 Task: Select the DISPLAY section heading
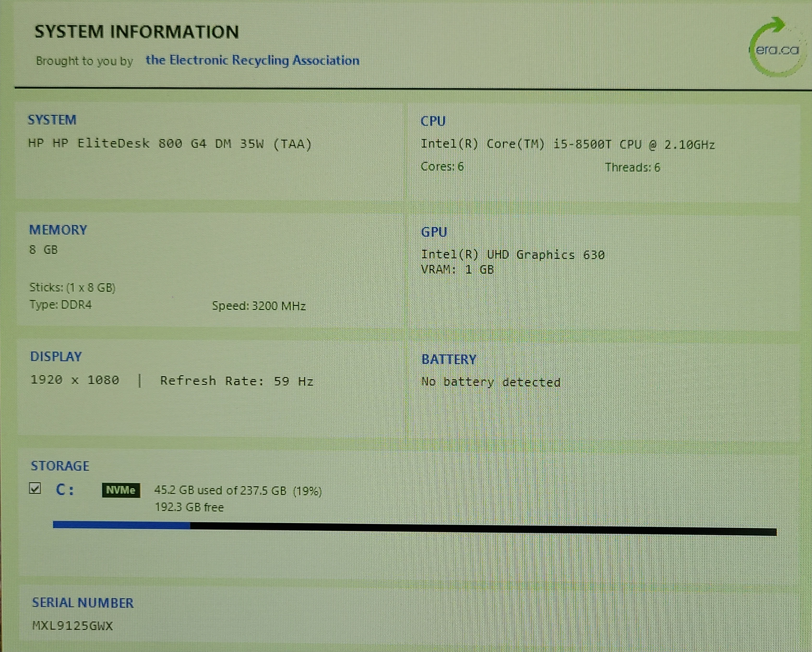56,357
